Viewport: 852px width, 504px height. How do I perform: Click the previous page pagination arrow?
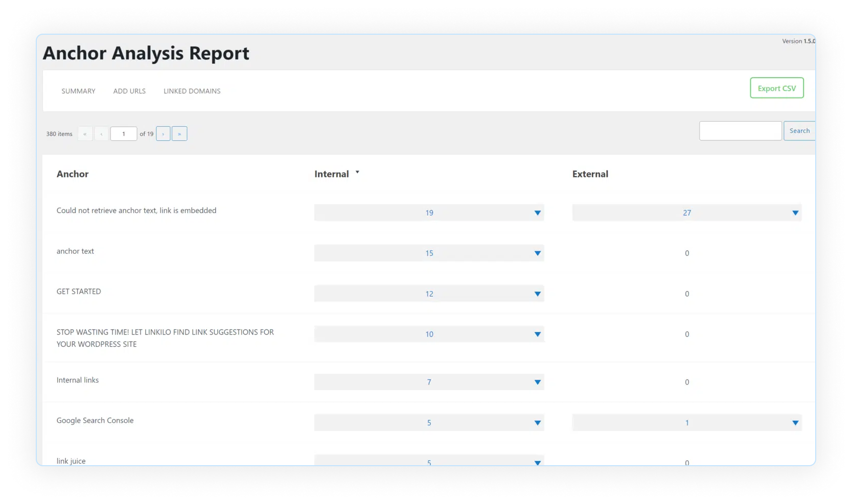[x=101, y=134]
